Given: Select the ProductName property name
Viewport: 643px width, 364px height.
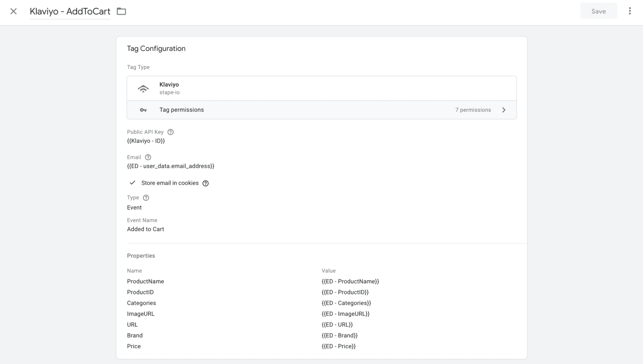Looking at the screenshot, I should point(146,282).
